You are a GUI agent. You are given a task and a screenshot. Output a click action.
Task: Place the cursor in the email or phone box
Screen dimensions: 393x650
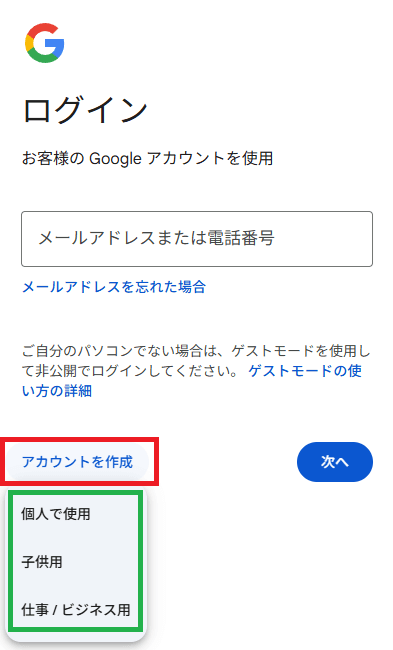[x=197, y=239]
